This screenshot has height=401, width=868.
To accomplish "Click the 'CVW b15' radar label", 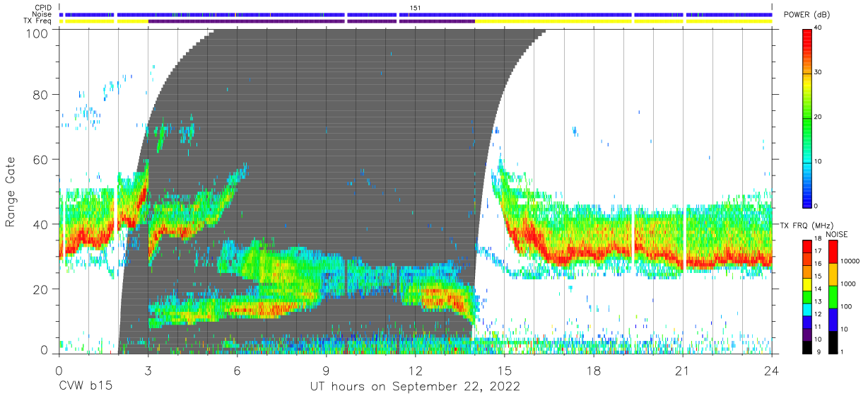I will click(x=86, y=387).
